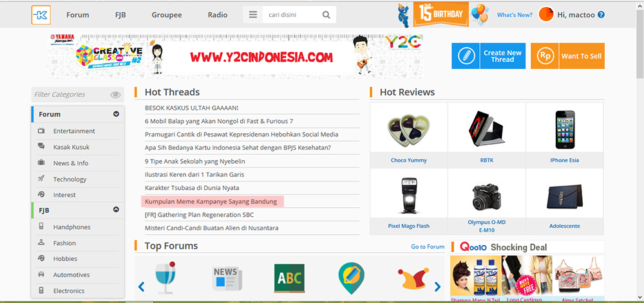Collapse the Forum category section
Screen dimensions: 644x303
pos(116,114)
